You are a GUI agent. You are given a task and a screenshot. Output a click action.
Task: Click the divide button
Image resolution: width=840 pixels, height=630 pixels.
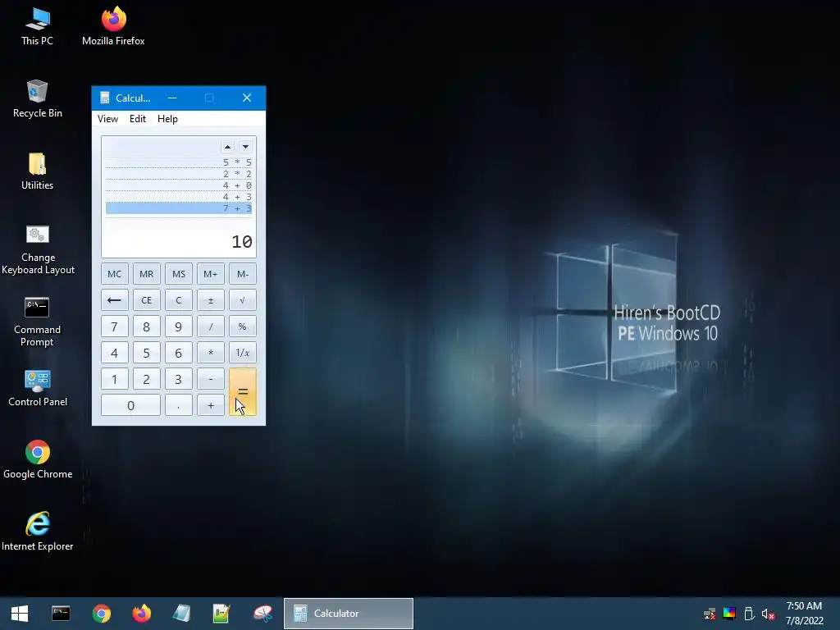pos(211,326)
